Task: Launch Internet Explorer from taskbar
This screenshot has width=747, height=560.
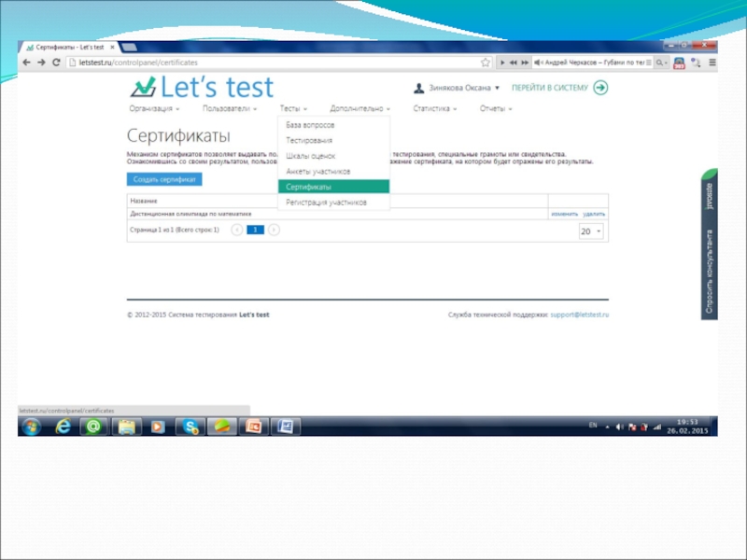Action: coord(63,427)
